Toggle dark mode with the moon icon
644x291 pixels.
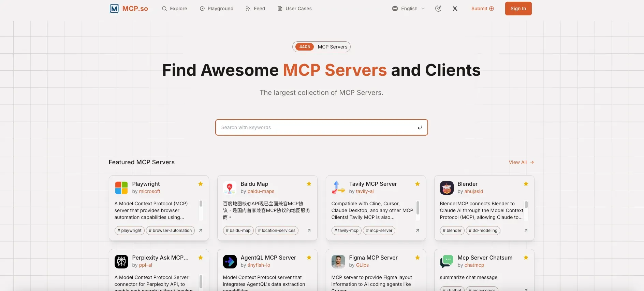438,9
